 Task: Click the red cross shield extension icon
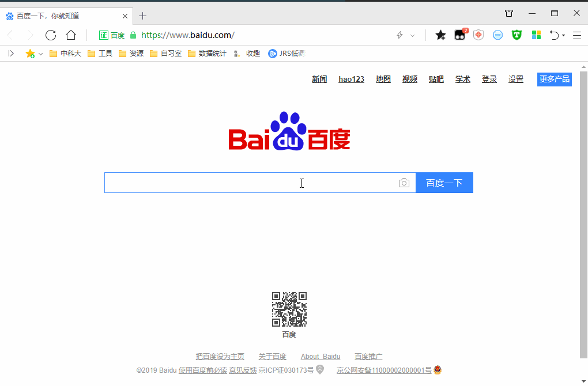478,35
